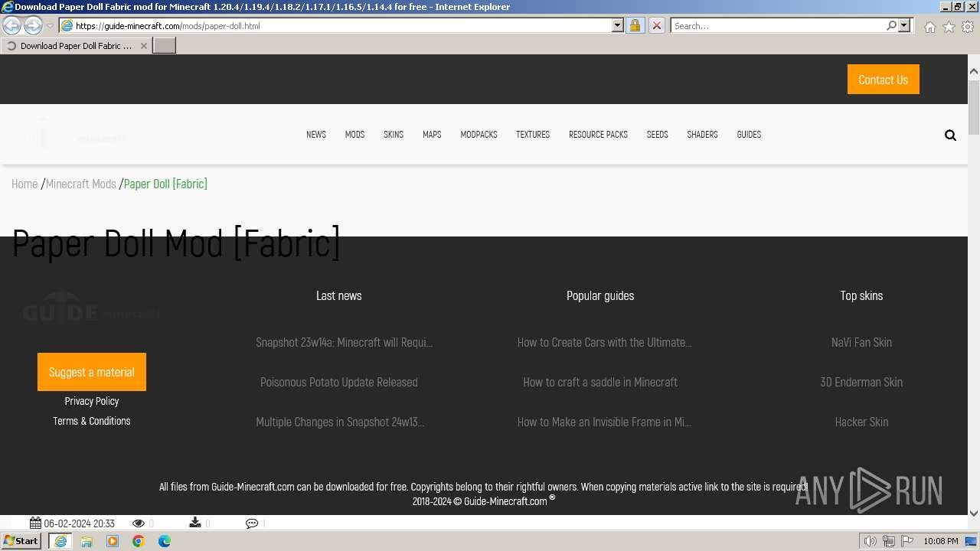Click the browser Forward arrow button
Viewport: 980px width, 551px height.
tap(33, 25)
